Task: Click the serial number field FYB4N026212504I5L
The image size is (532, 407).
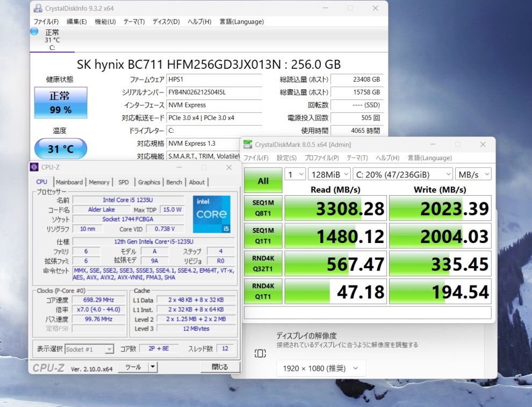Action: 214,92
